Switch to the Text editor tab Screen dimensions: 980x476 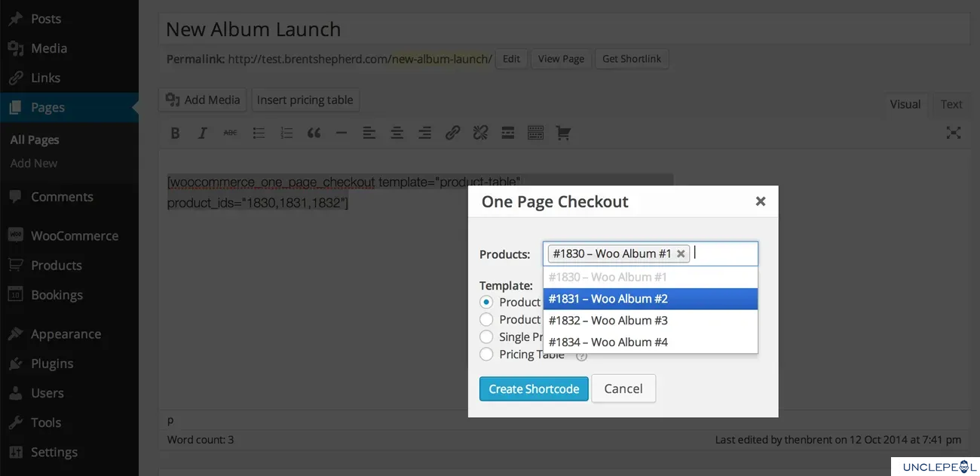951,104
